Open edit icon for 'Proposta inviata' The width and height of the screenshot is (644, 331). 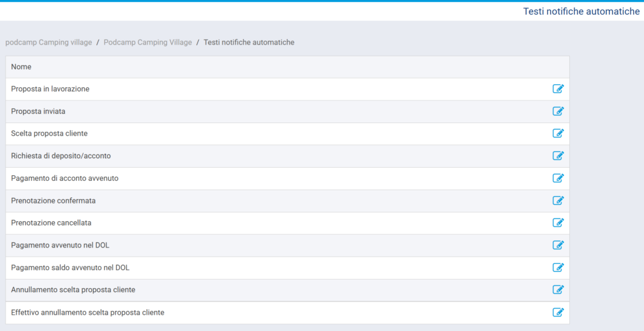pyautogui.click(x=558, y=111)
